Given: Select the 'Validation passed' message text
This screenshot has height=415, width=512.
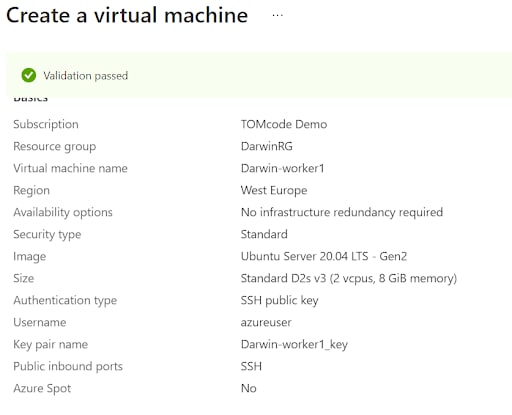Looking at the screenshot, I should (86, 76).
